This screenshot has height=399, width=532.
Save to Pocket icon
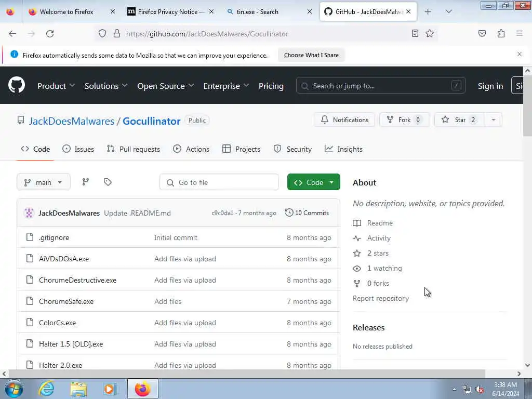(482, 33)
